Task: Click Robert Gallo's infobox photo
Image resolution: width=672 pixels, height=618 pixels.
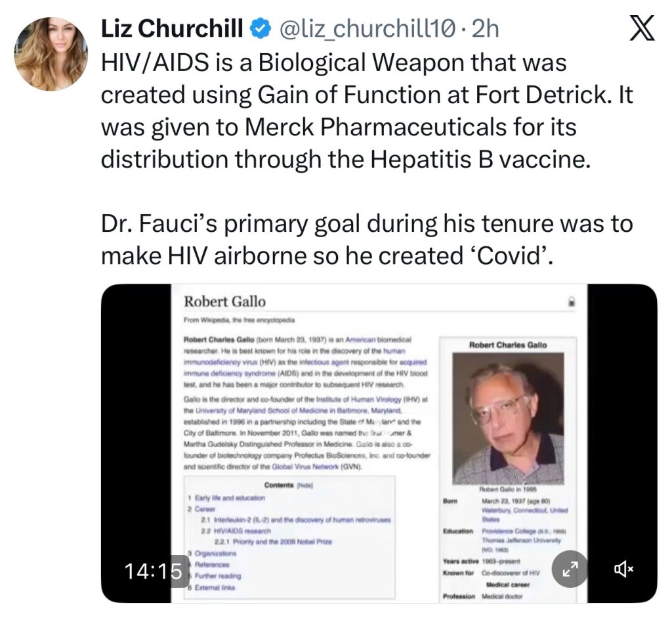Action: point(509,419)
